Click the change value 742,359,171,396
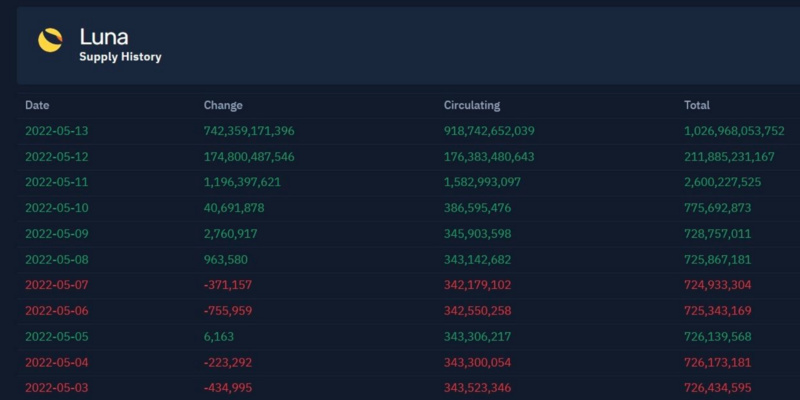 tap(249, 131)
